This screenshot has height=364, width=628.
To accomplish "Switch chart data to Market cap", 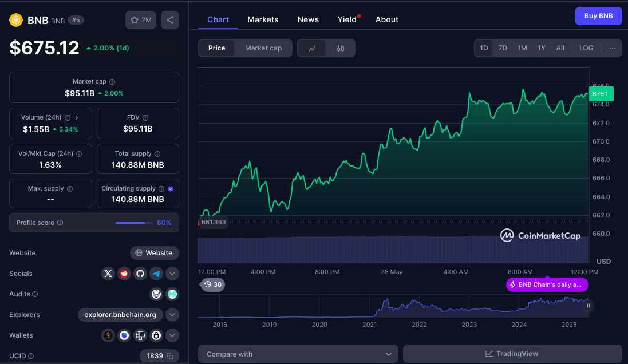I will pos(263,48).
